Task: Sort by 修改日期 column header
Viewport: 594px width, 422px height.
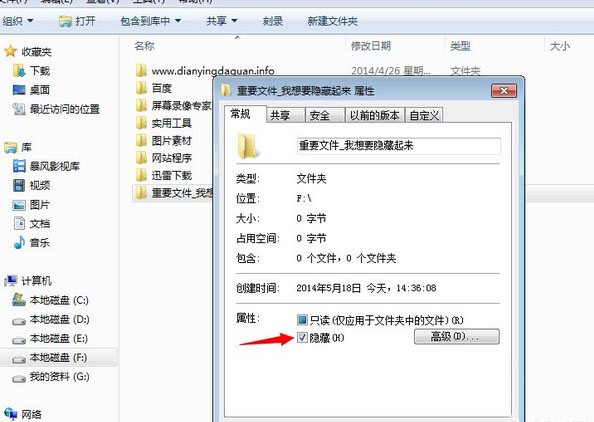Action: tap(370, 46)
